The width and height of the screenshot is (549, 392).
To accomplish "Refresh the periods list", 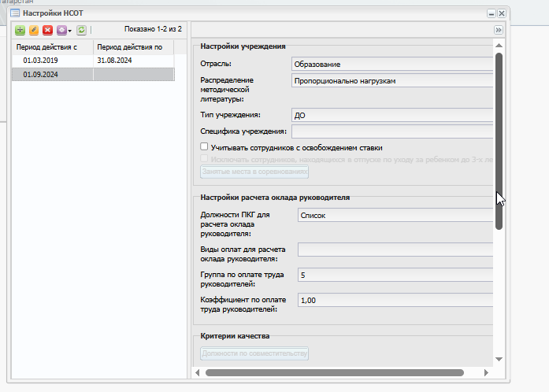I will coord(81,30).
